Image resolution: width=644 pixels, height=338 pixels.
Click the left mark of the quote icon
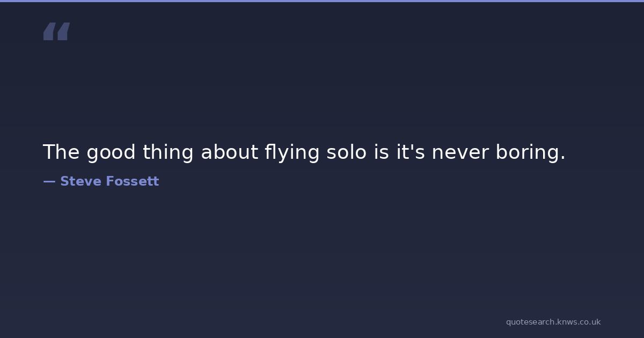point(49,32)
